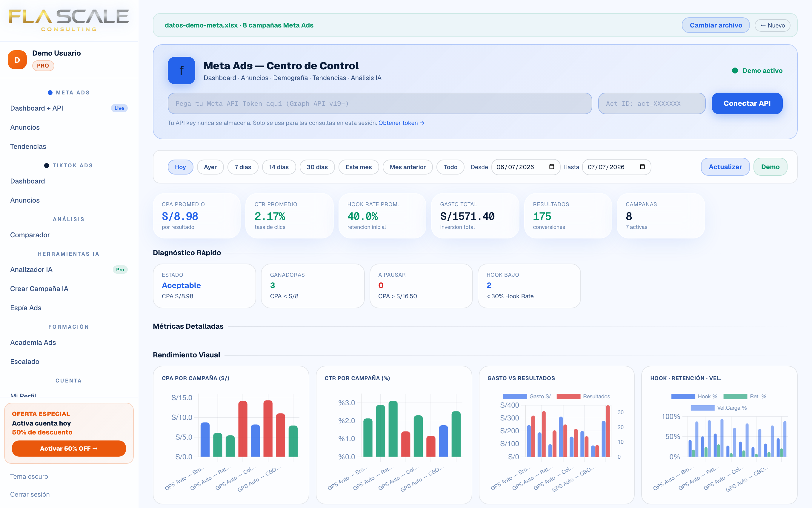The height and width of the screenshot is (508, 812).
Task: Open Dashboard under TikTok Ads
Action: coord(69,181)
